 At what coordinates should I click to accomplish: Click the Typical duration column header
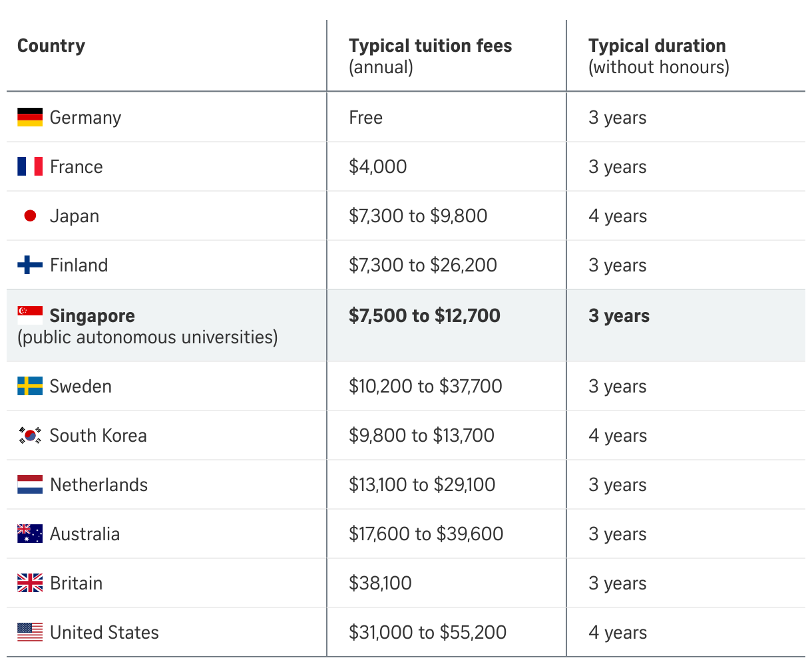pyautogui.click(x=657, y=46)
